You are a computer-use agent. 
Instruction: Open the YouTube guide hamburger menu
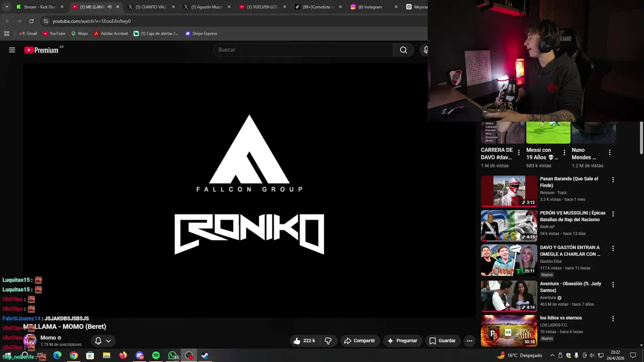point(12,50)
